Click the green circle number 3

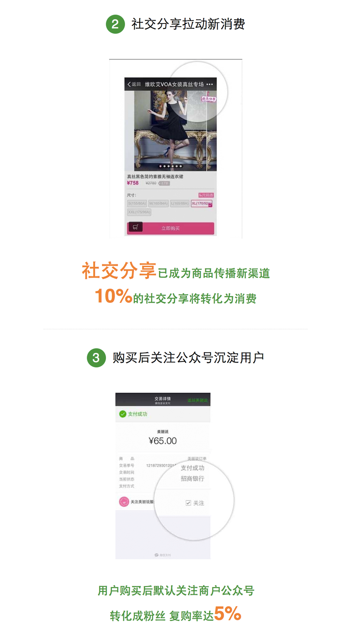pos(96,358)
